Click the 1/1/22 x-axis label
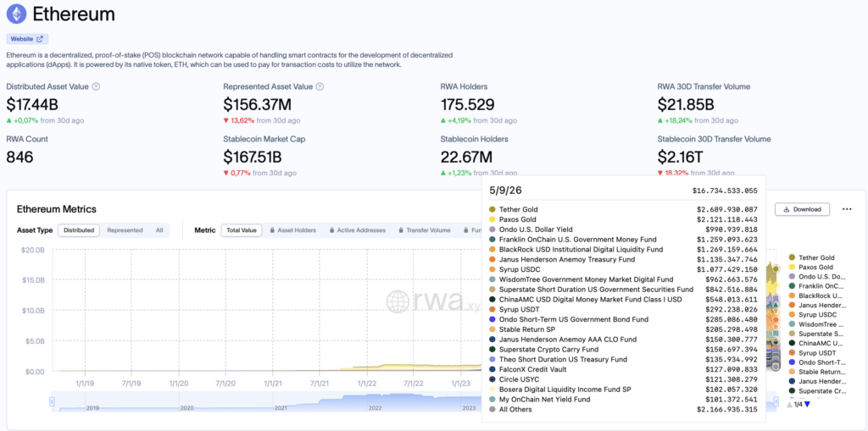868x431 pixels. pos(368,383)
